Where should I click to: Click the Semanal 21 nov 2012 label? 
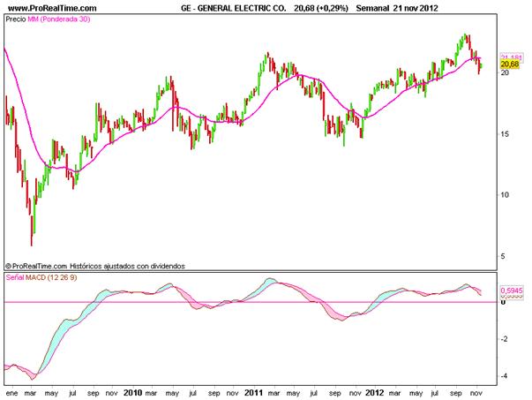coord(397,8)
